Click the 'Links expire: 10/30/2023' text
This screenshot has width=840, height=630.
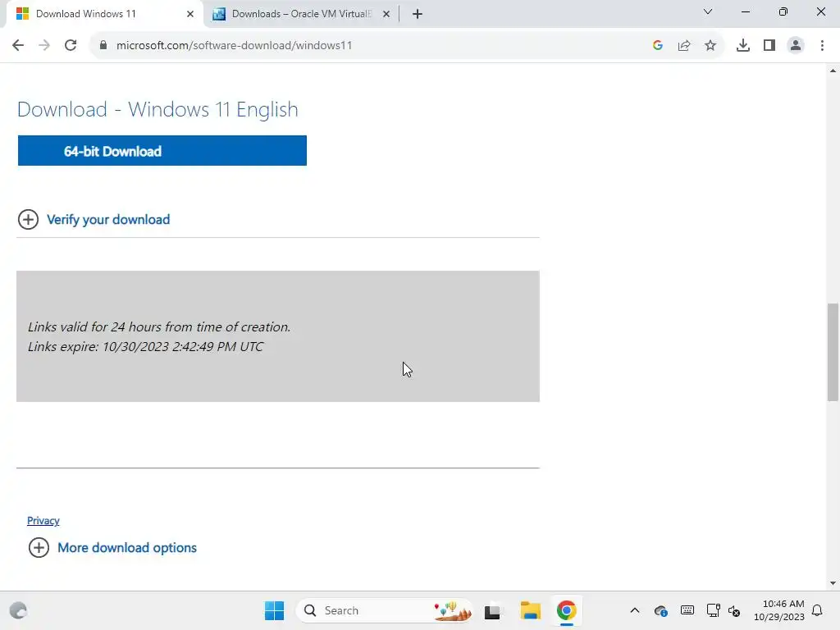point(145,347)
